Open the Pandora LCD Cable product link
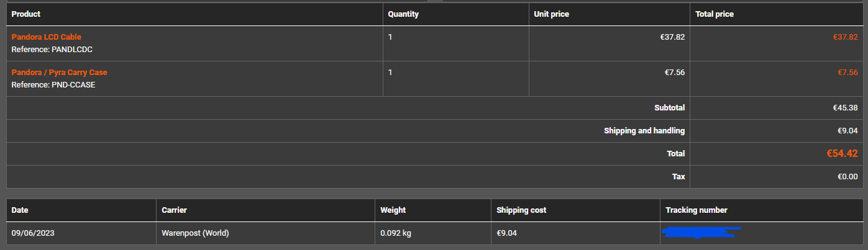Screen dimensions: 868x250 pyautogui.click(x=47, y=37)
